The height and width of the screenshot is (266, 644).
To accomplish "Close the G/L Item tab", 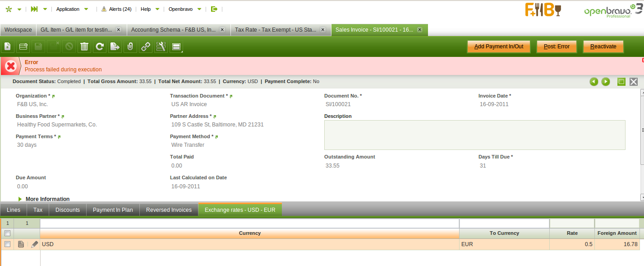I will (x=119, y=30).
